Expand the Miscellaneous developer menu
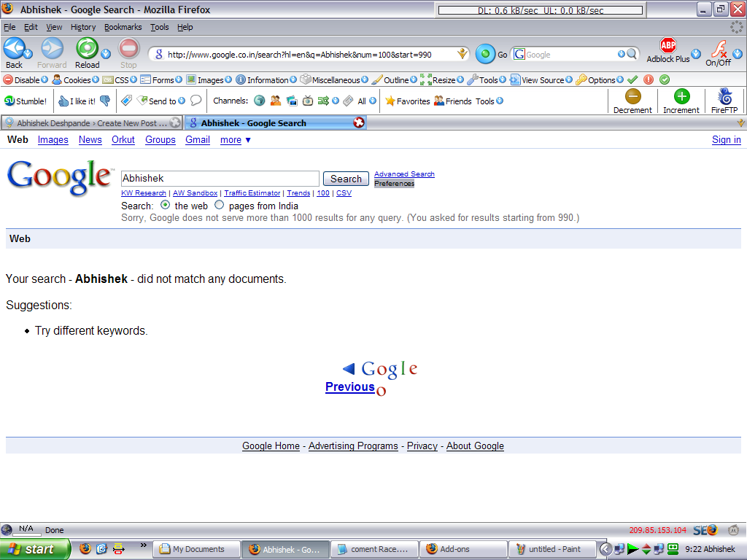Screen dimensions: 747x560 (334, 80)
